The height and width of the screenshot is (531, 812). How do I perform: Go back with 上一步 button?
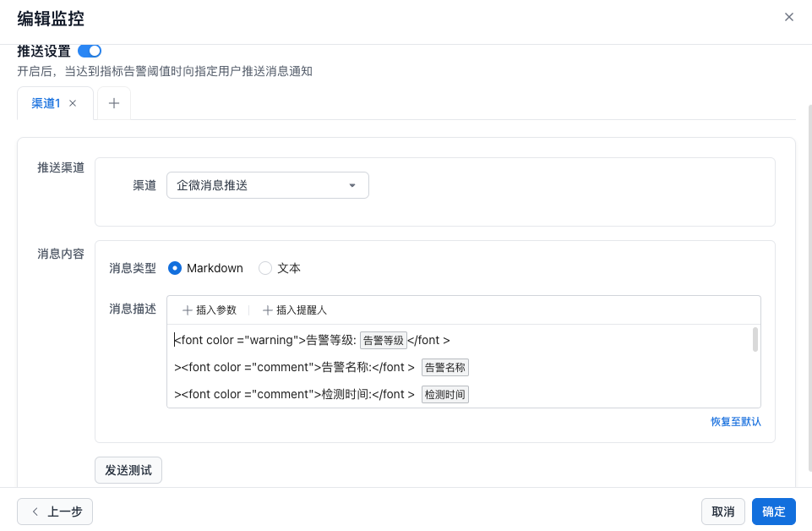click(55, 512)
